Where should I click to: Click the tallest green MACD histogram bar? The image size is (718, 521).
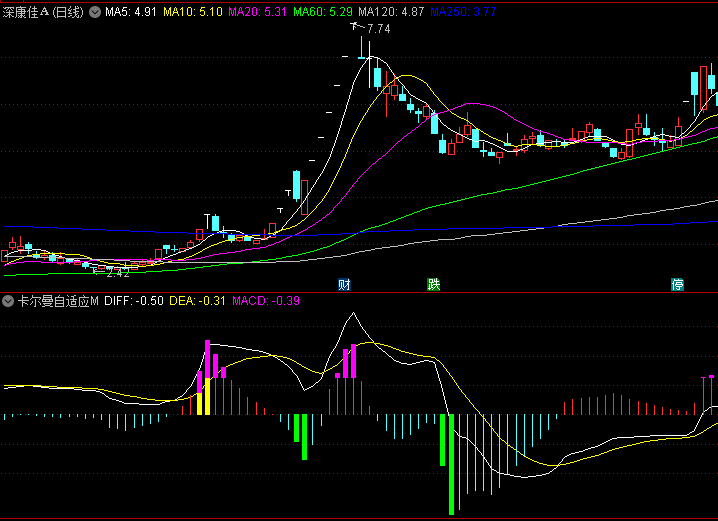click(x=451, y=464)
